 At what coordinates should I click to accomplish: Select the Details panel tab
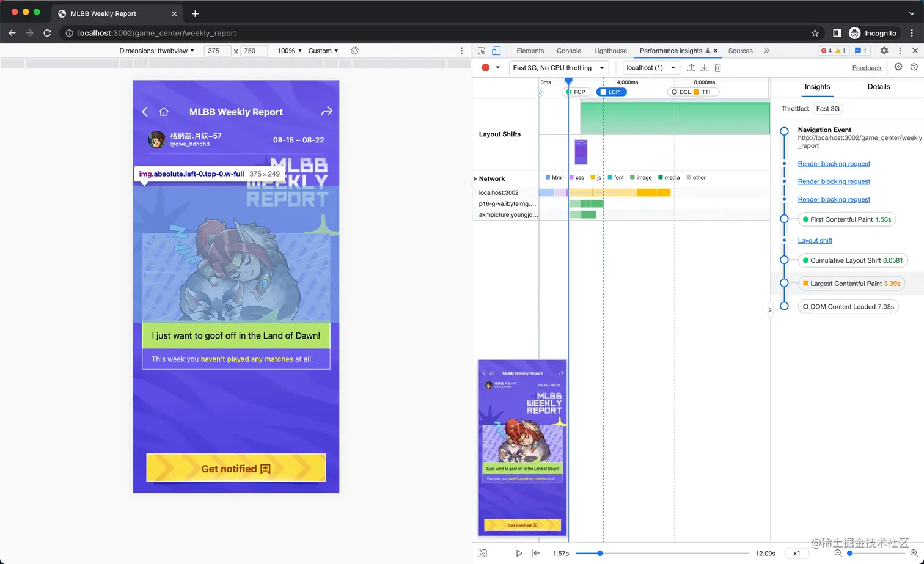(878, 87)
